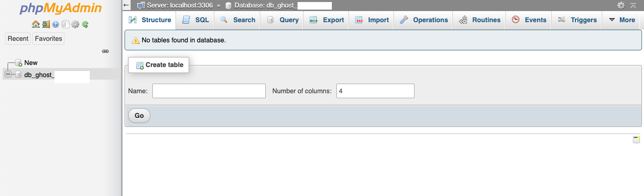
Task: Collapse the db_ghost database tree node
Action: [8, 75]
